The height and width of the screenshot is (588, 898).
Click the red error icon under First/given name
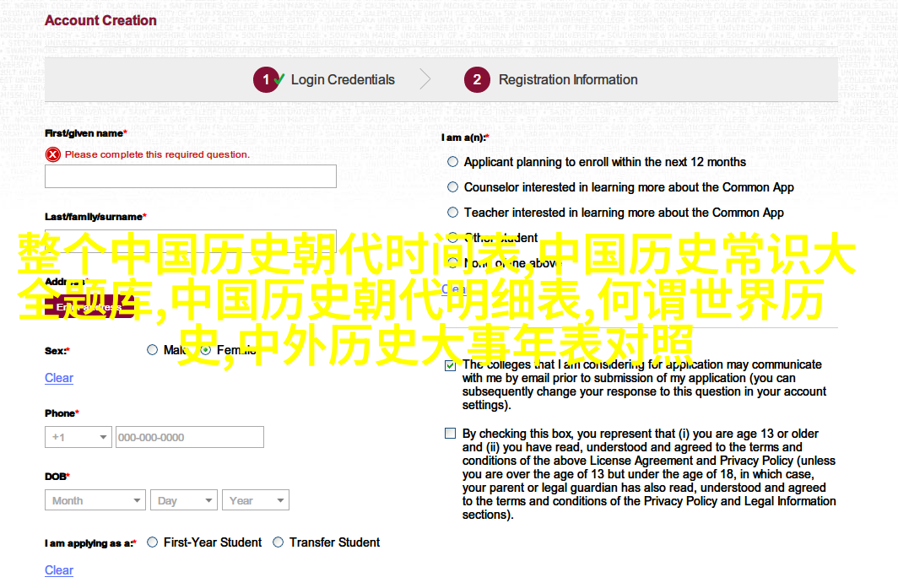point(52,154)
